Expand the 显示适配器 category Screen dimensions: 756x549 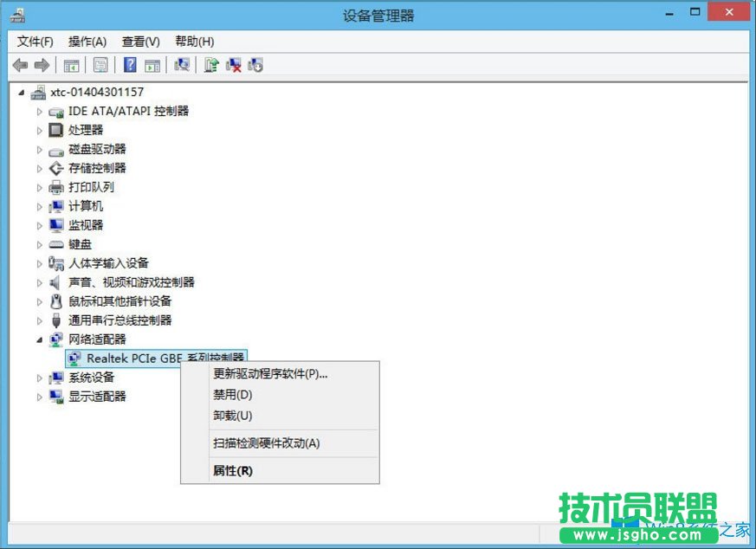click(x=40, y=396)
